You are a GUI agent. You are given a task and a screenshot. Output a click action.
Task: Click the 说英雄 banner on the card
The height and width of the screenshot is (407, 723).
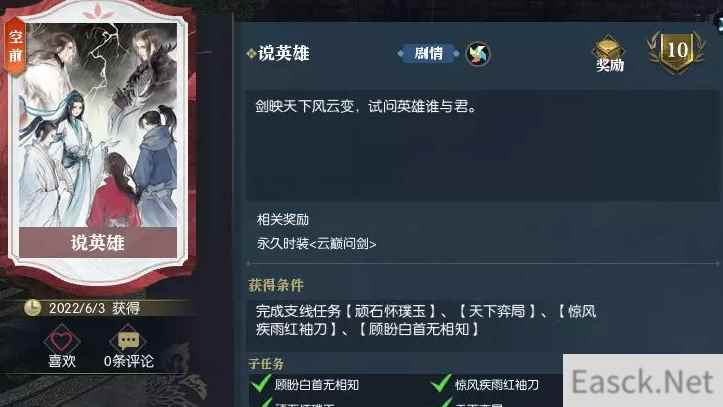(98, 242)
